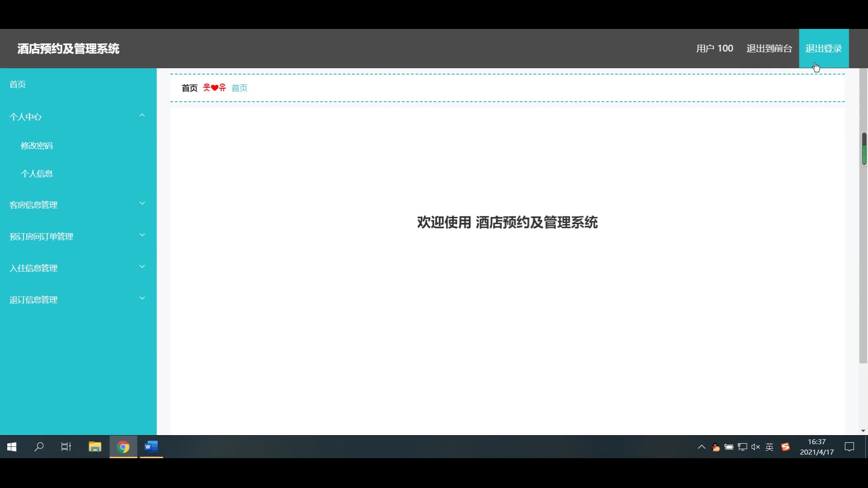The image size is (868, 488).
Task: Open Chrome from the taskbar
Action: click(x=123, y=447)
